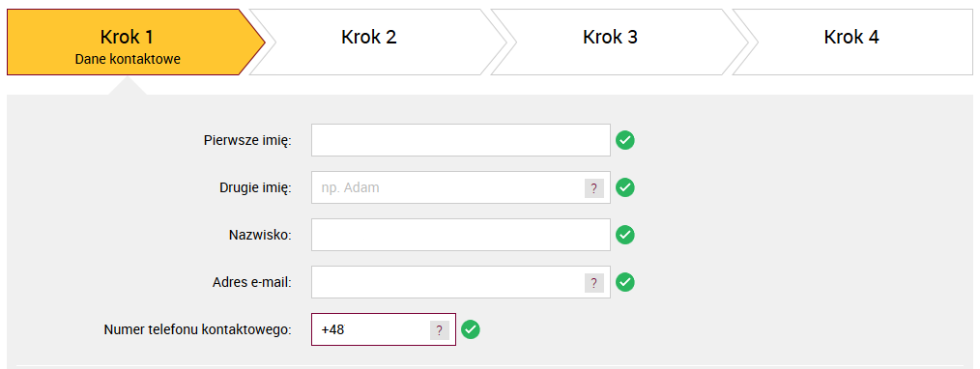Click the Adres e-mail label text

[x=252, y=282]
